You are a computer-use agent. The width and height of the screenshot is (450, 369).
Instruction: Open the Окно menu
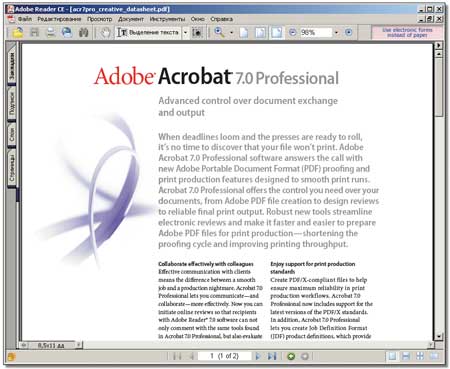197,19
